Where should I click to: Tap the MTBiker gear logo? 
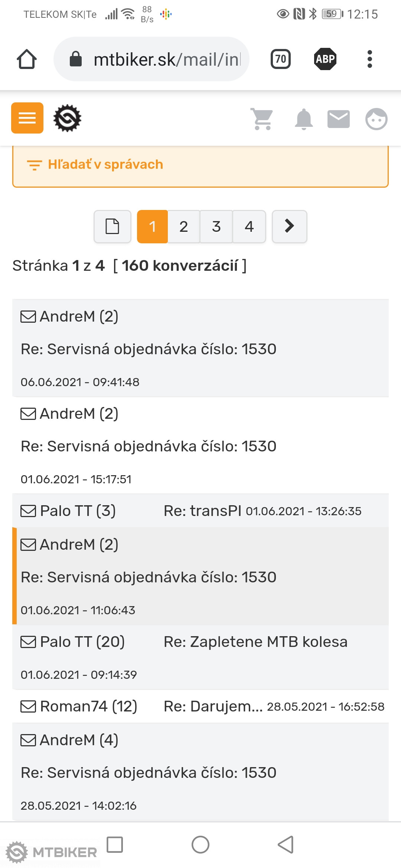click(x=67, y=118)
